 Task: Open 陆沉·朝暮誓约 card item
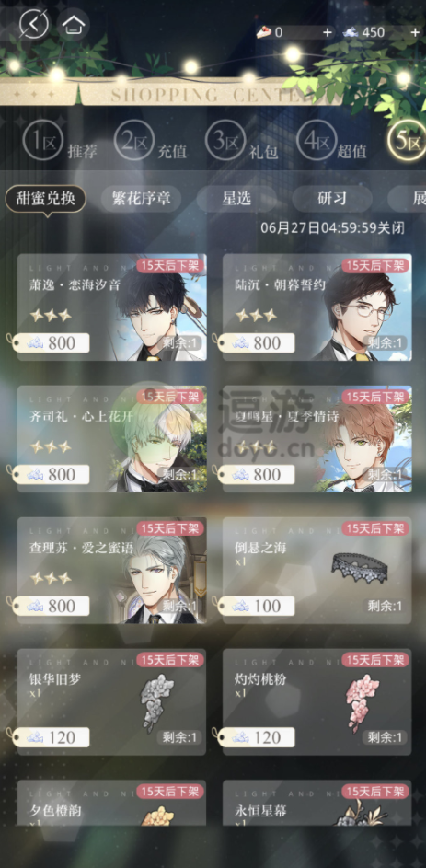317,307
